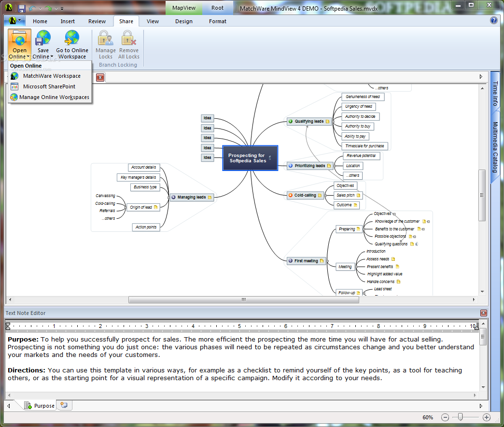
Task: Switch to the Home ribbon tab
Action: [x=40, y=21]
